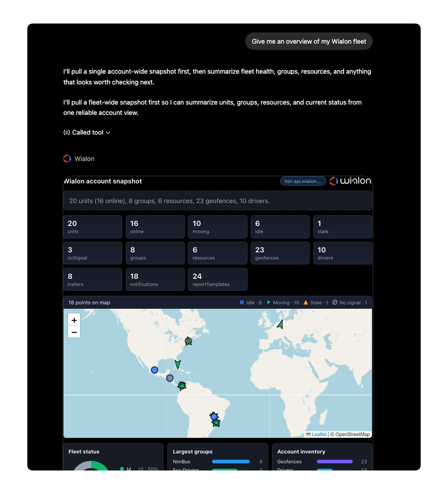
Task: Click the 16 online stat card
Action: click(155, 227)
